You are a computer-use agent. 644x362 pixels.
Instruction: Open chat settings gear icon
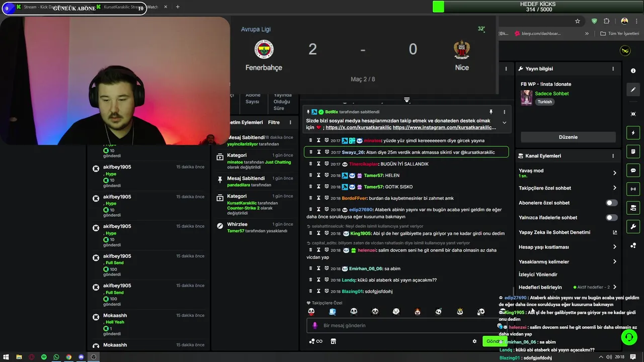coord(474,341)
